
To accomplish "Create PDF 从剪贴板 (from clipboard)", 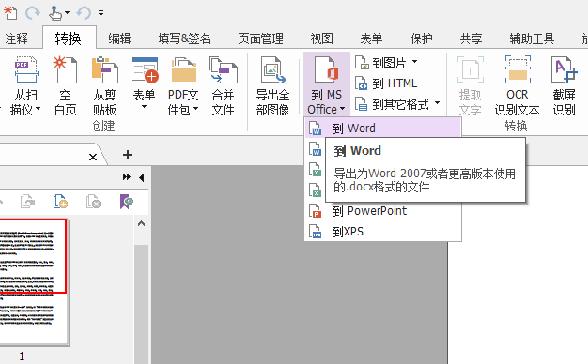I will point(104,85).
